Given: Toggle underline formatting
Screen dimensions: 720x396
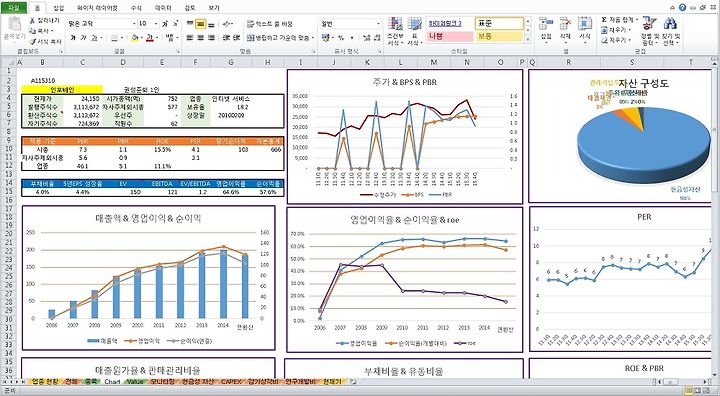Looking at the screenshot, I should coord(94,38).
